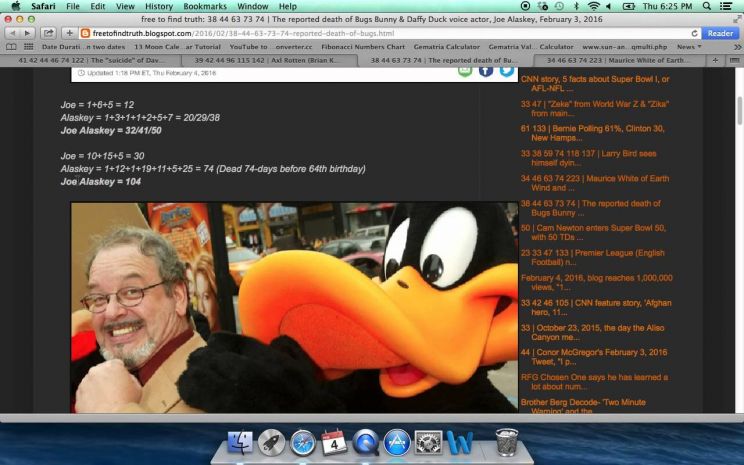This screenshot has height=465, width=744.
Task: Open sidebar 'Maurice White of Earth Wind' link
Action: (595, 183)
